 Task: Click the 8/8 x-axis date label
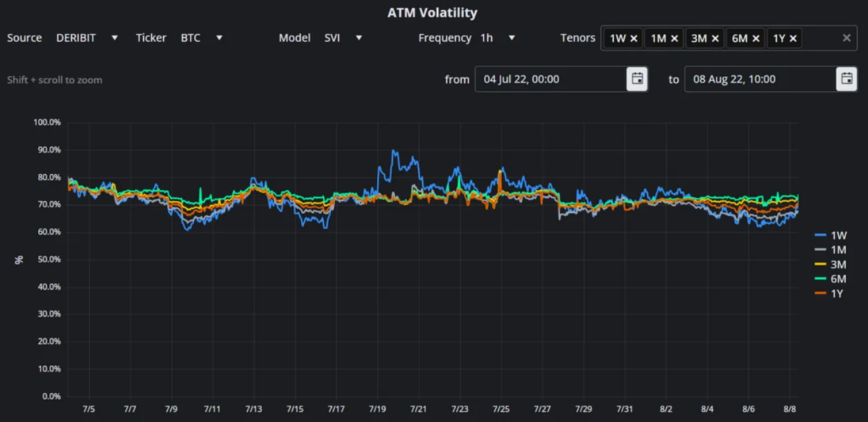coord(790,410)
